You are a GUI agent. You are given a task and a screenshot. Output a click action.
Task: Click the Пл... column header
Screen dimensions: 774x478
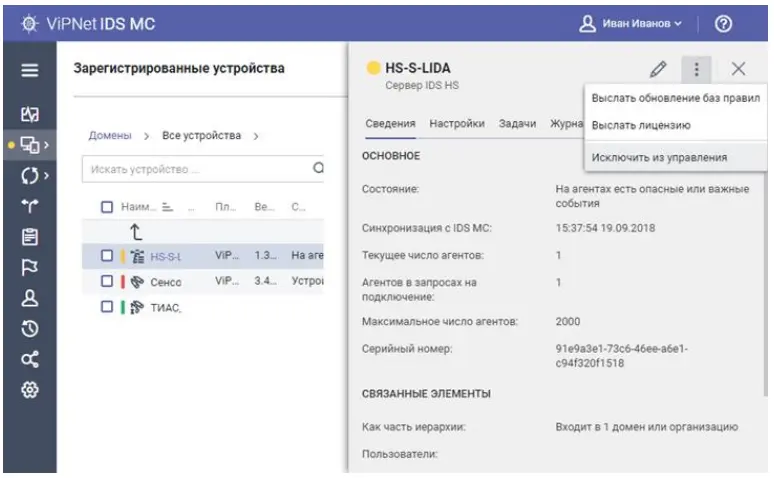225,207
